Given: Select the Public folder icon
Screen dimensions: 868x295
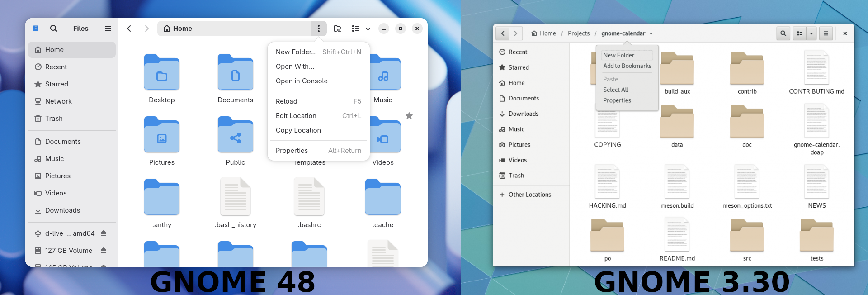Looking at the screenshot, I should pyautogui.click(x=236, y=135).
